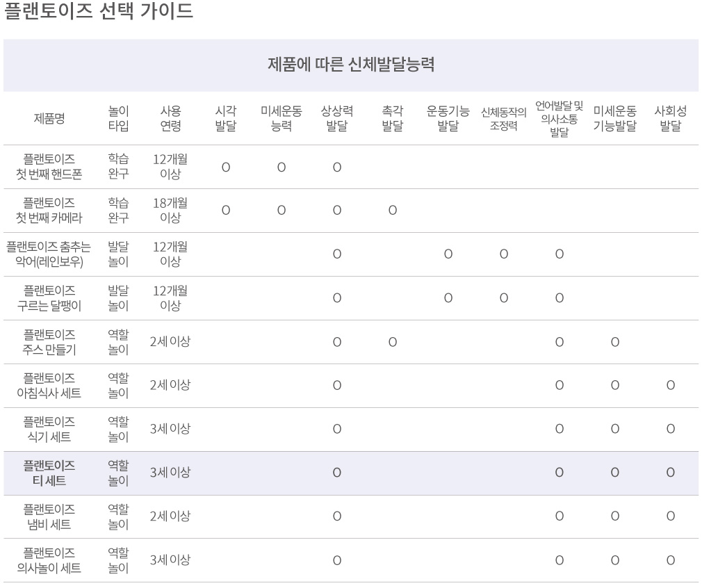Screen dimensions: 702x588
Task: Click '3세 이상' in the 의사놀이 세트 row
Action: click(x=170, y=560)
